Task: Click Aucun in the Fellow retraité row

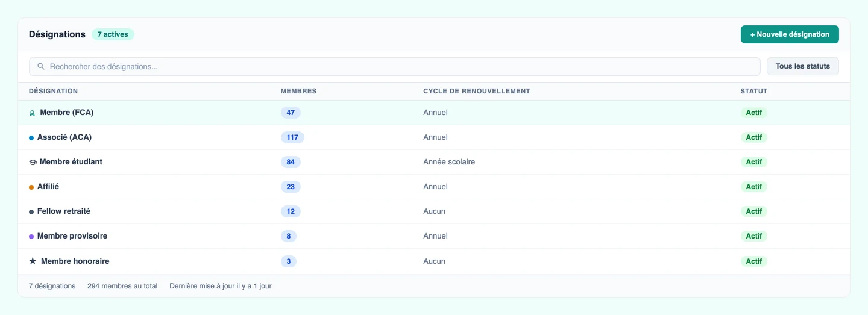Action: (434, 211)
